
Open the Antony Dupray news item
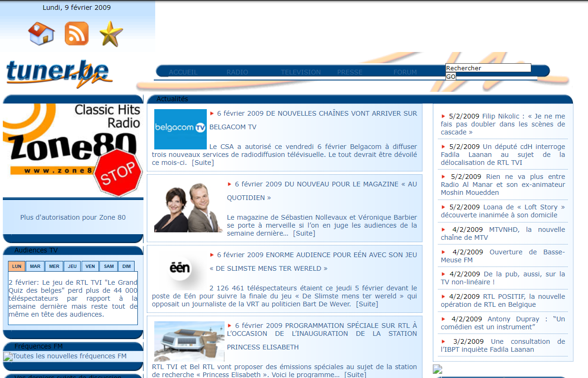tap(503, 323)
